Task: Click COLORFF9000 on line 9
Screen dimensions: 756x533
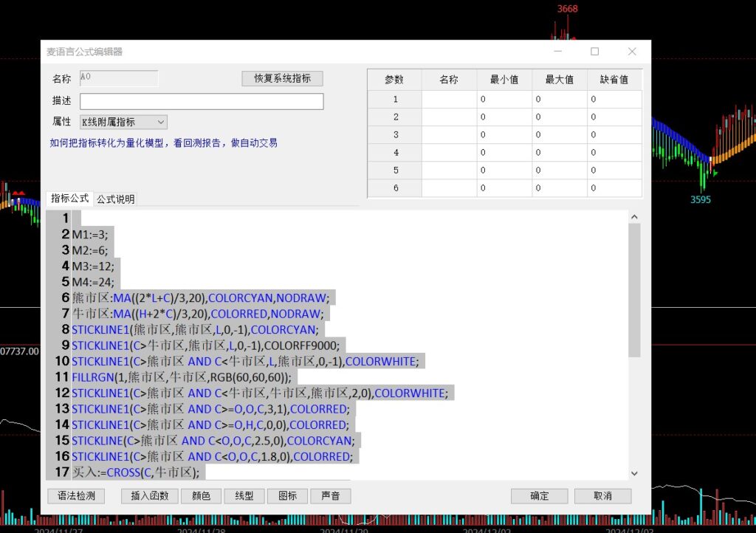Action: [302, 345]
